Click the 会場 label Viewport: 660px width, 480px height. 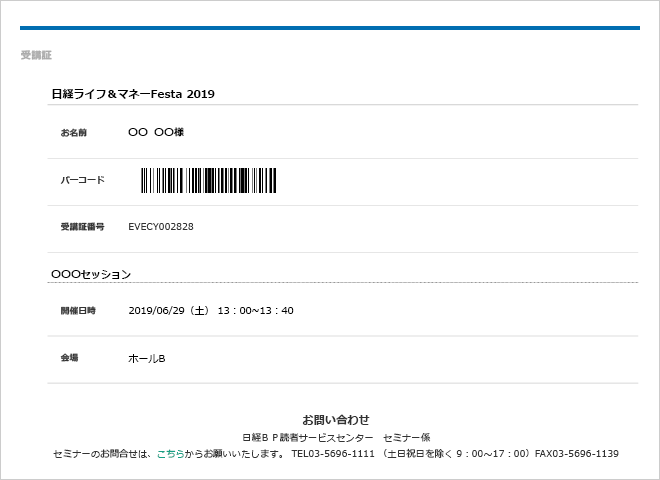click(x=70, y=357)
